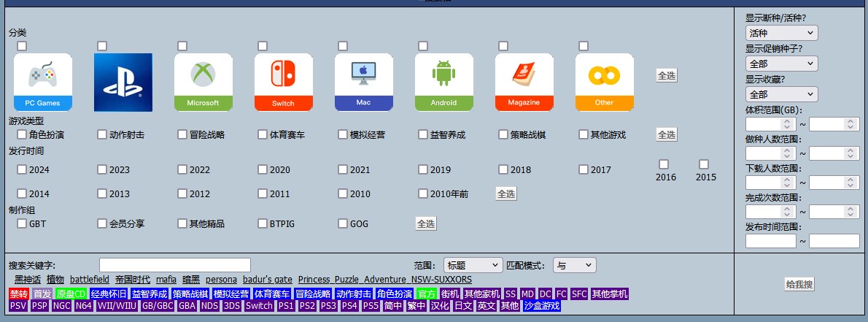
Task: Select the PSV platform tag
Action: 18,305
